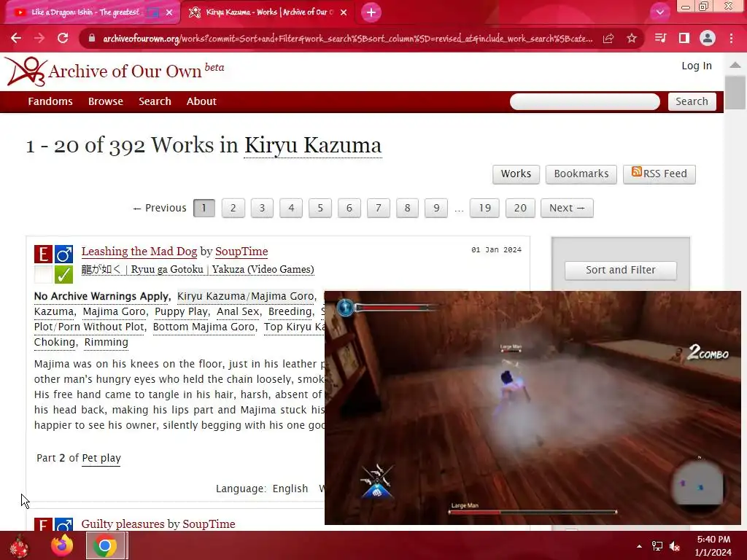Open a new browser tab

(371, 12)
